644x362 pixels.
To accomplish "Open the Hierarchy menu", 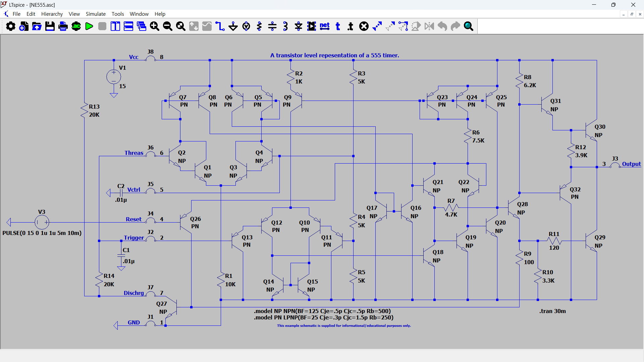I will click(52, 14).
